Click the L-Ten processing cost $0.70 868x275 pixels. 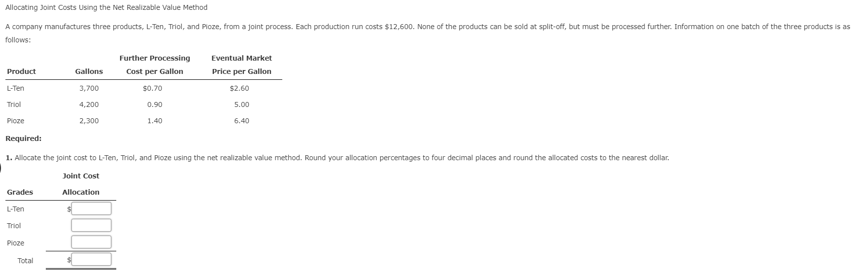[152, 88]
